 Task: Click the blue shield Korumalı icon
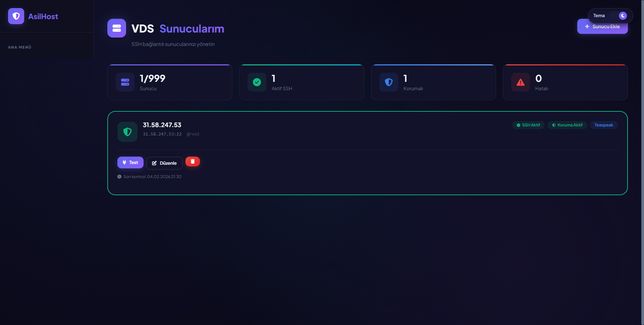point(389,82)
